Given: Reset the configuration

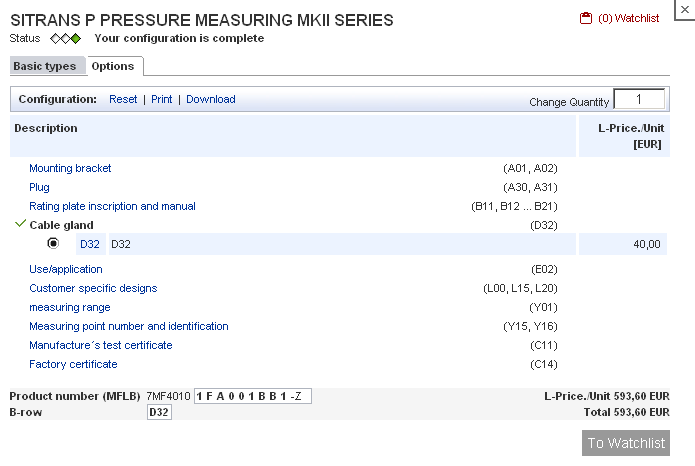Looking at the screenshot, I should [x=123, y=99].
